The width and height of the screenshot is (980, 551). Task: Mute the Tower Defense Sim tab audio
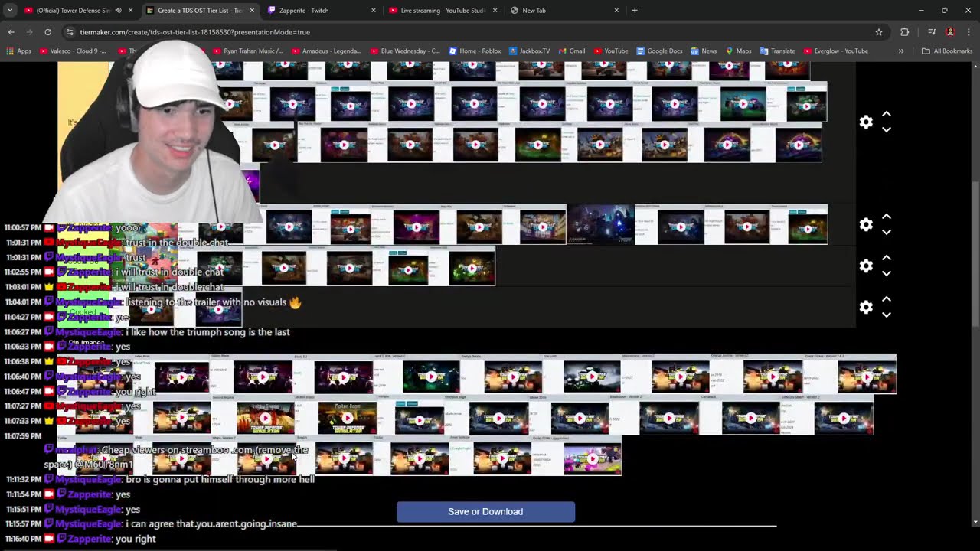tap(118, 11)
